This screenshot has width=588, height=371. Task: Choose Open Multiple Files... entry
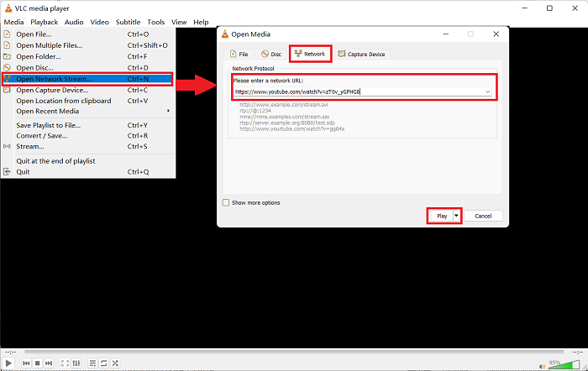(x=87, y=45)
